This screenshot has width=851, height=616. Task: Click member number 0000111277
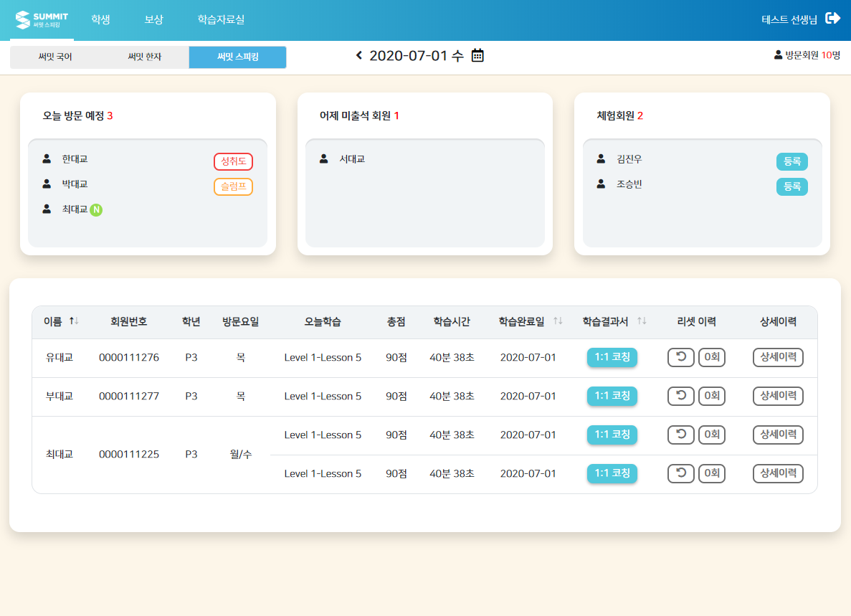pos(129,396)
